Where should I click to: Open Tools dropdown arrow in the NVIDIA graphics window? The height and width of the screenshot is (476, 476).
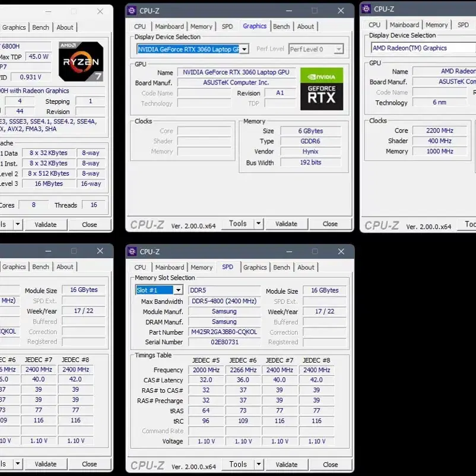(x=259, y=224)
